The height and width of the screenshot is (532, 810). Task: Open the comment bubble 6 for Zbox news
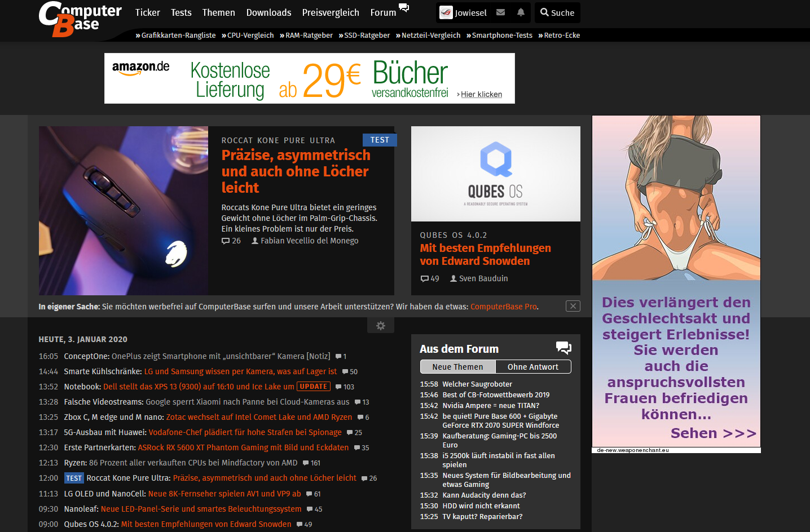pyautogui.click(x=363, y=418)
